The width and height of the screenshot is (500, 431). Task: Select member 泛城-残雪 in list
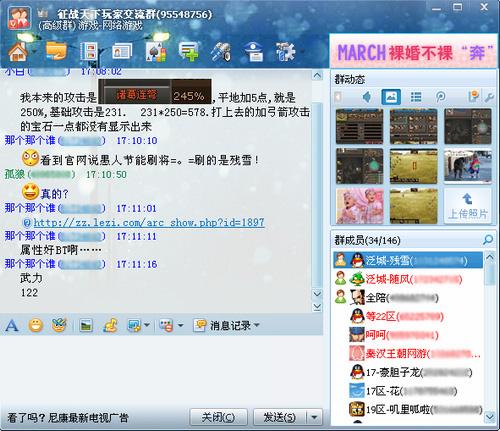pyautogui.click(x=408, y=260)
